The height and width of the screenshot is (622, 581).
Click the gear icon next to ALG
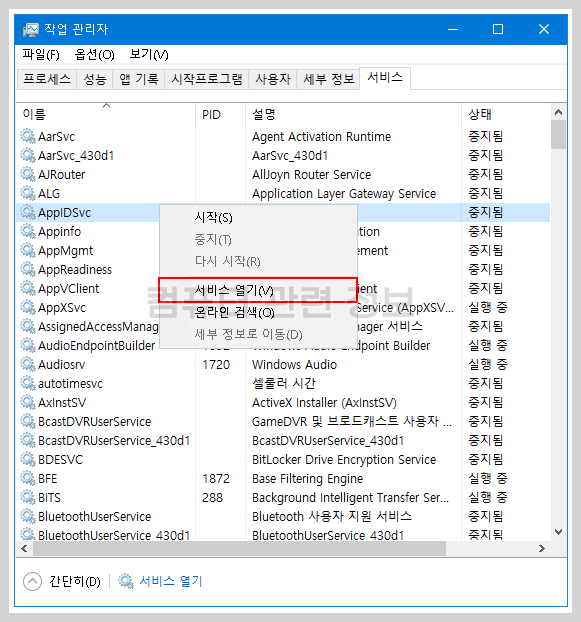point(28,194)
